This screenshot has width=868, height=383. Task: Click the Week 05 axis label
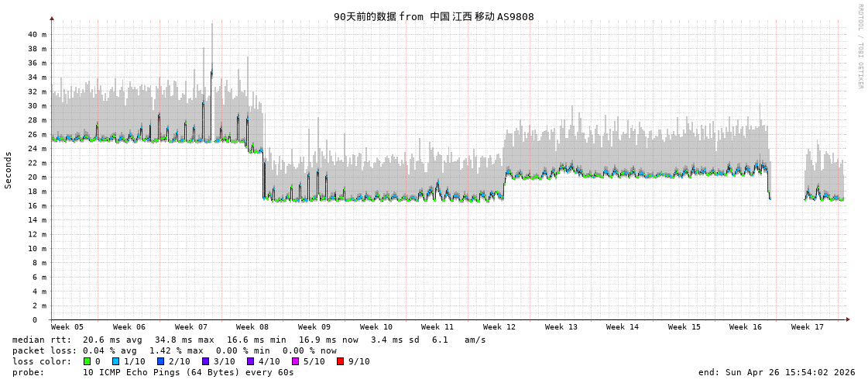(x=67, y=327)
